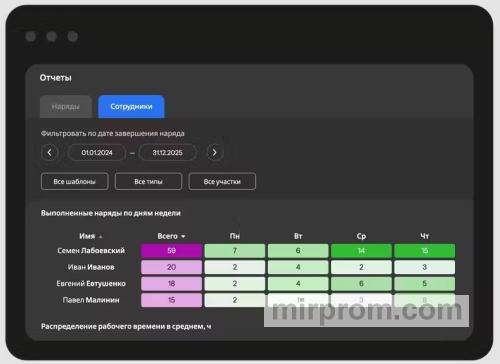
Task: Click Monday cell 7 for Семен Лабоевский
Action: [x=235, y=251]
